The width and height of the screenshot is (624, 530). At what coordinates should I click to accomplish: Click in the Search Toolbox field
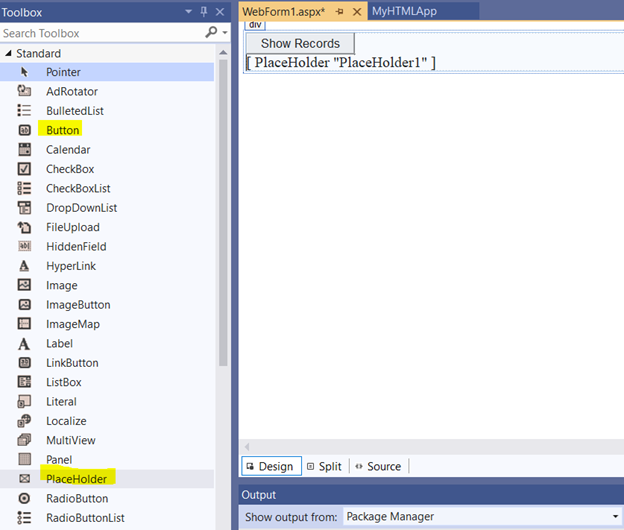[103, 33]
